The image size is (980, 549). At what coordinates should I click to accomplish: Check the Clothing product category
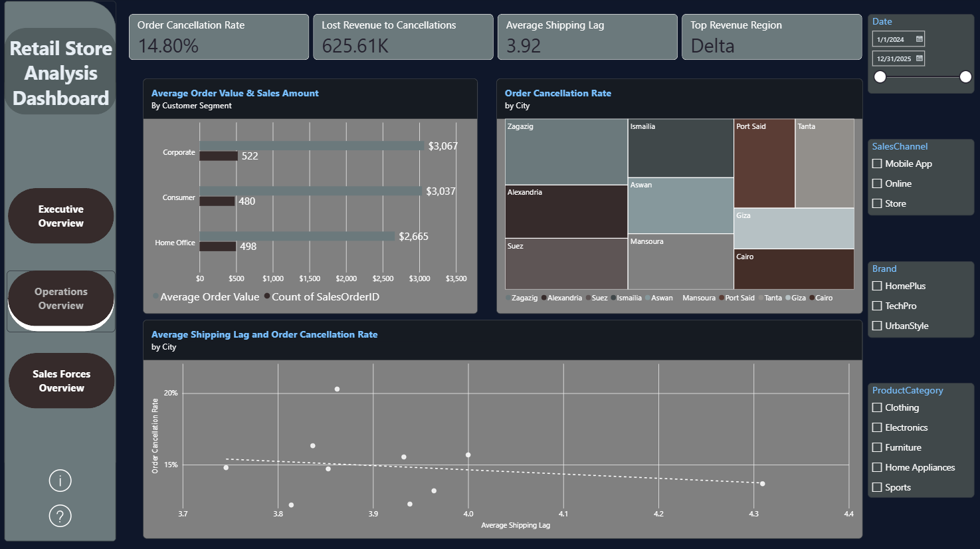(877, 407)
